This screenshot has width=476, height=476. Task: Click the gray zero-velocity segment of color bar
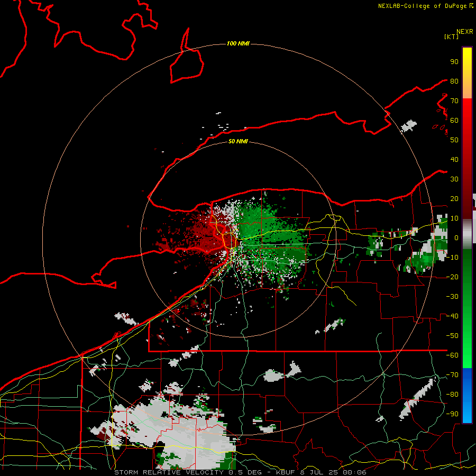click(467, 234)
